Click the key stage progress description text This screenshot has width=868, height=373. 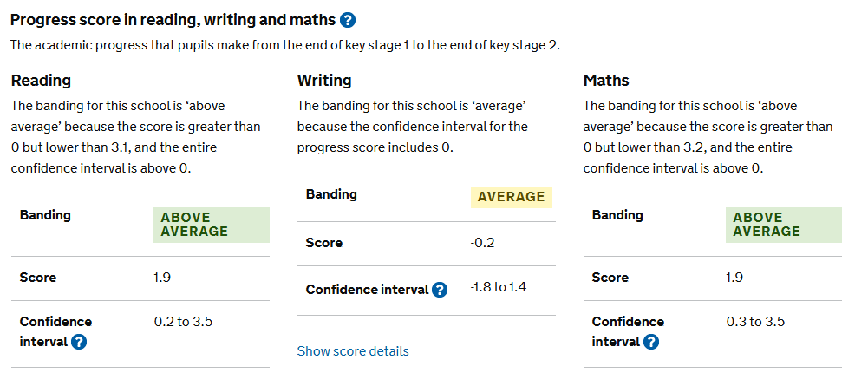tap(285, 45)
